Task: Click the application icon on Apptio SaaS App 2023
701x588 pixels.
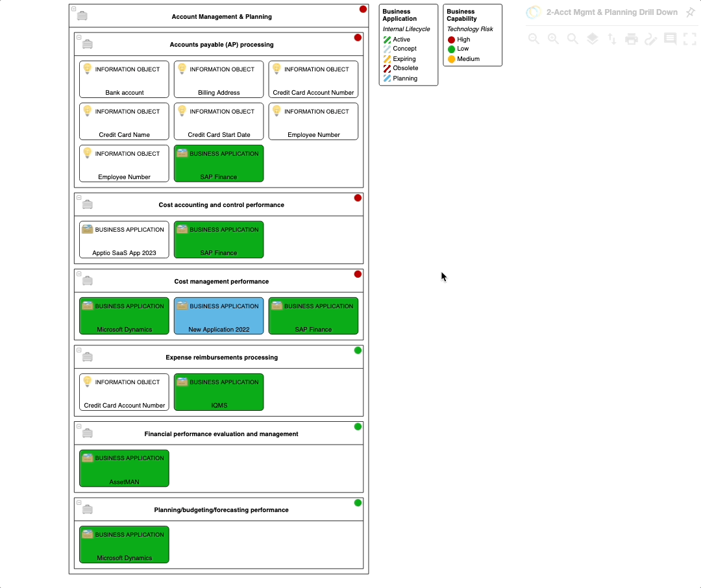Action: [x=88, y=229]
